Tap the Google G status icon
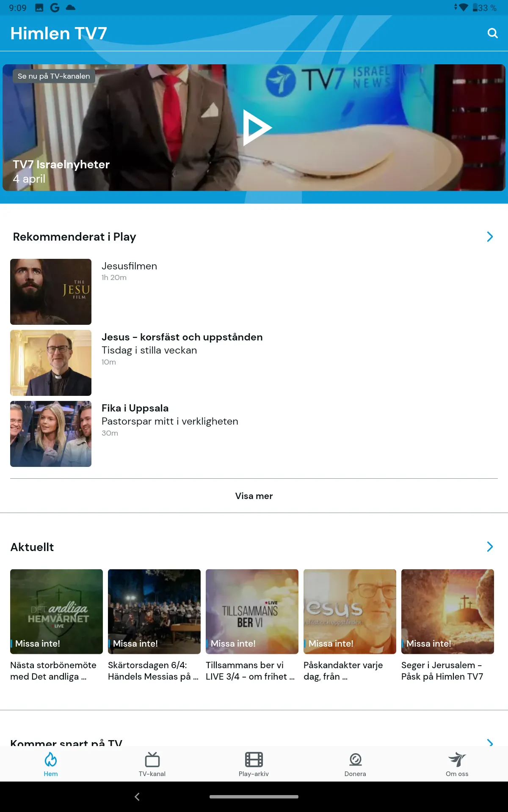 [x=55, y=8]
